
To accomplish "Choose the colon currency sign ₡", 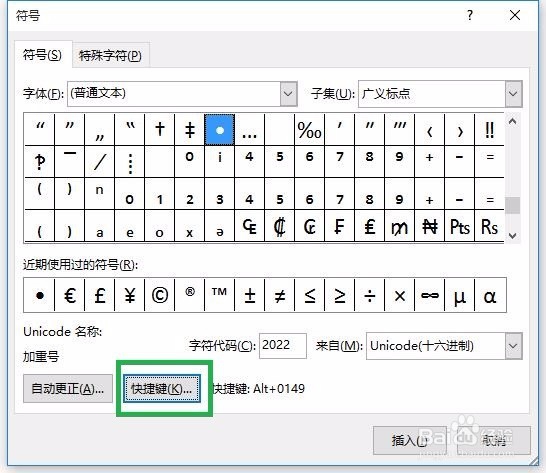I will [x=279, y=226].
